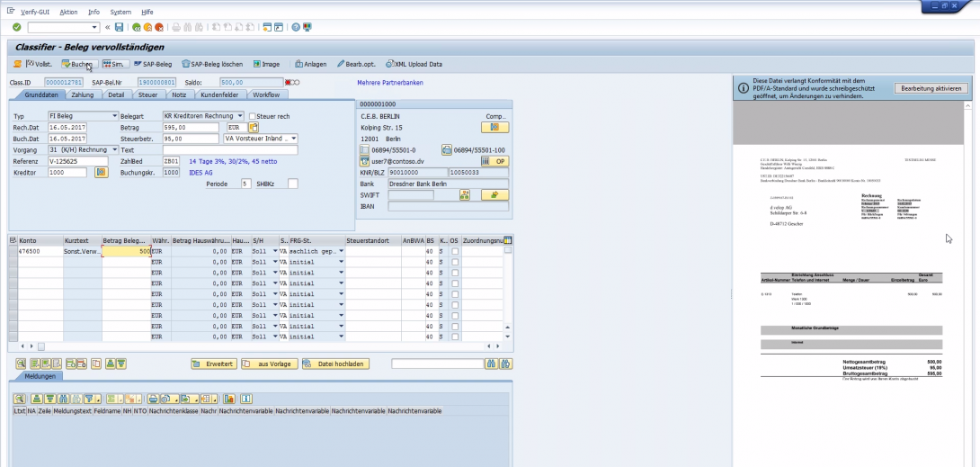Click the green arrow button next to SWIFT

click(x=495, y=195)
